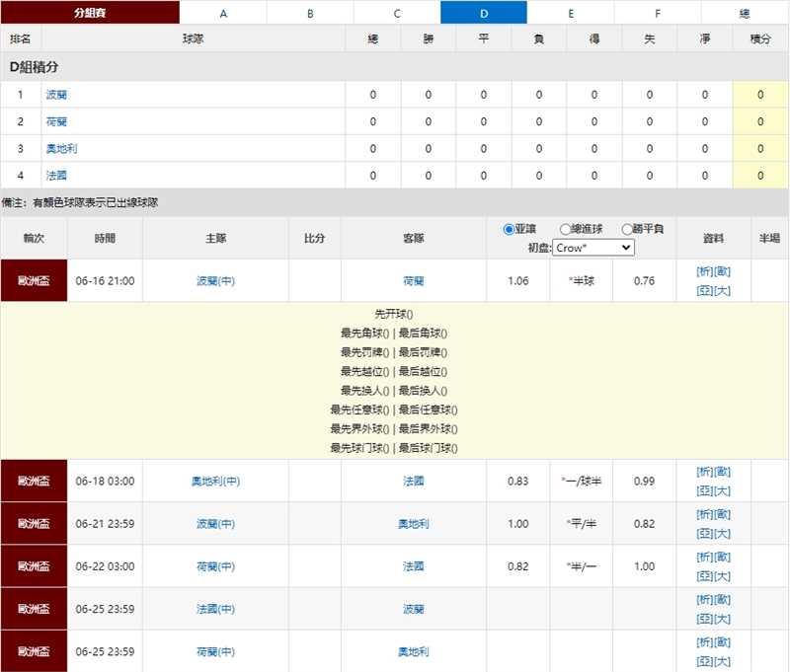Open group C tab
This screenshot has height=672, width=790.
pyautogui.click(x=397, y=13)
